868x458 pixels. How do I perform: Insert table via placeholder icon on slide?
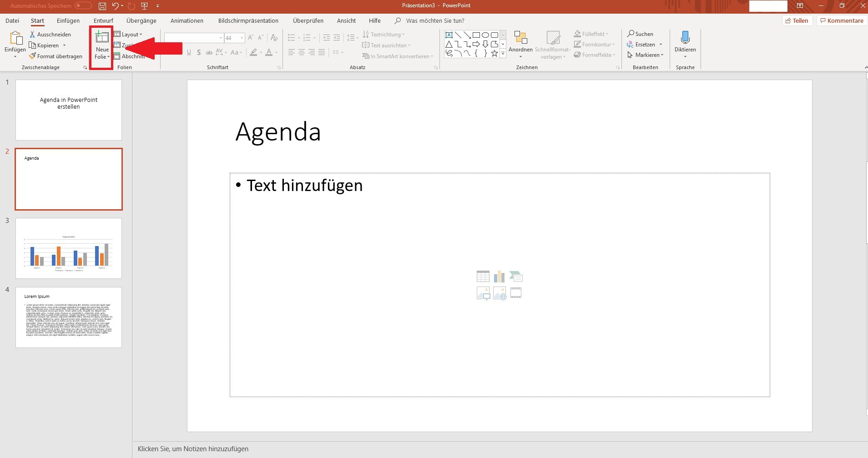[x=483, y=277]
